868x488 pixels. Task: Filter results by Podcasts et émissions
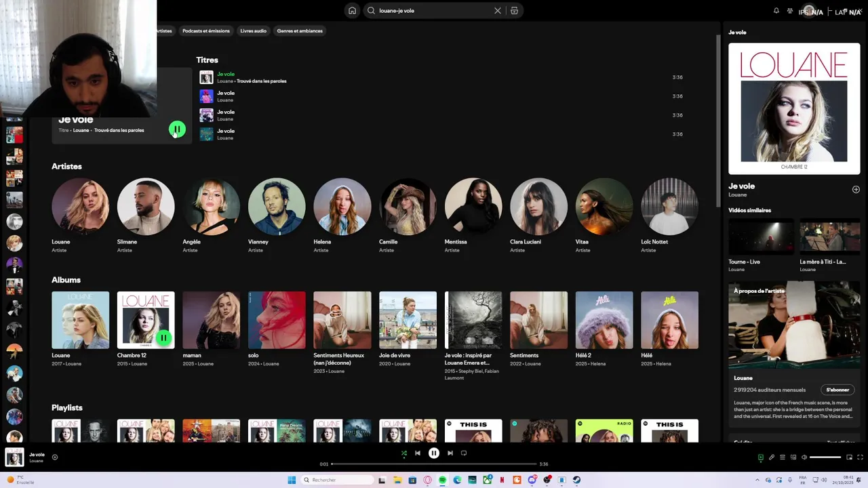[206, 30]
